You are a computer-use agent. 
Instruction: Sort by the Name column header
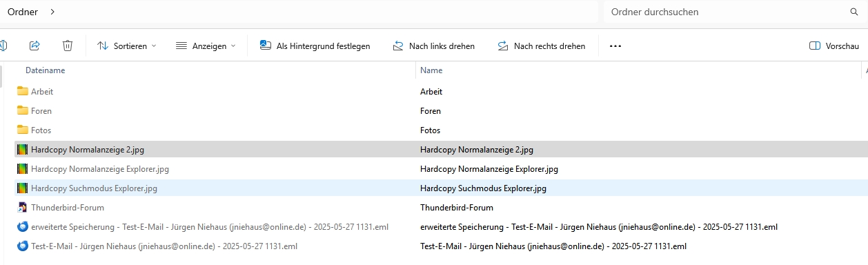tap(431, 70)
